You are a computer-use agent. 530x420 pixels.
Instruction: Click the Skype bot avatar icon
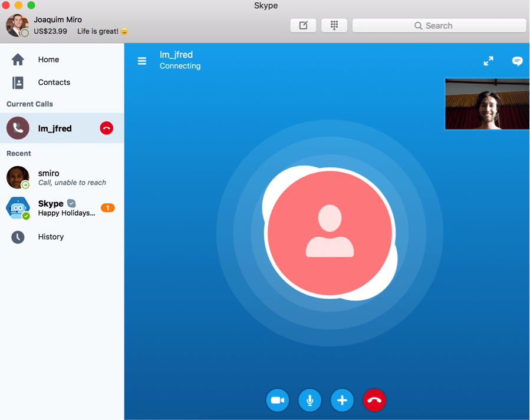tap(18, 208)
